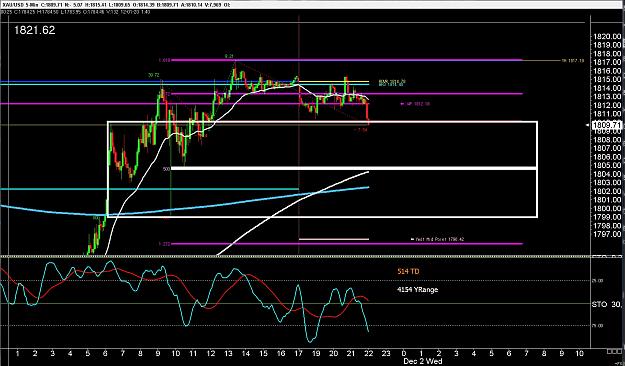This screenshot has width=625, height=366.
Task: Select the 1803.00 price axis label
Action: pyautogui.click(x=607, y=183)
